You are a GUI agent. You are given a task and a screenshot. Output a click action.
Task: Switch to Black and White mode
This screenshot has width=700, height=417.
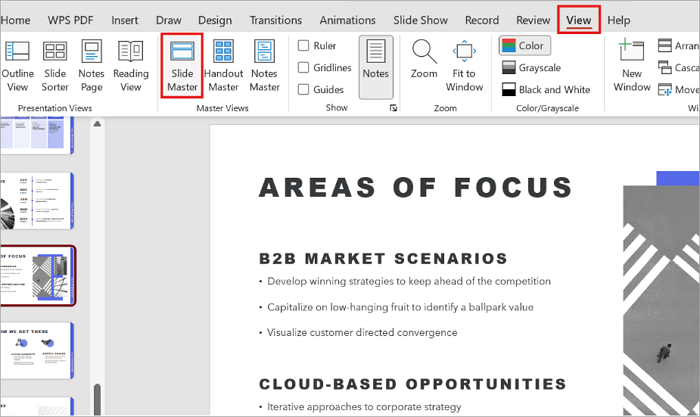tap(546, 90)
